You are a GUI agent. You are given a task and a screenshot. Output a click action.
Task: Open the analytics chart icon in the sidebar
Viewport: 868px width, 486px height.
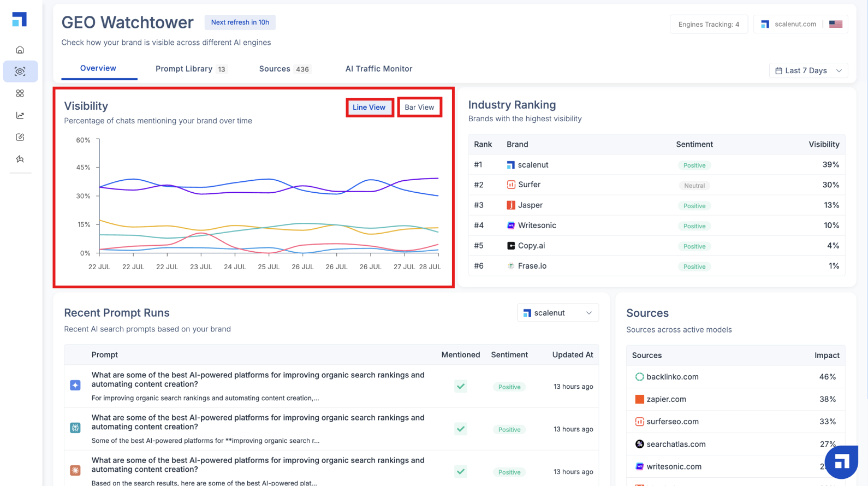pos(20,115)
